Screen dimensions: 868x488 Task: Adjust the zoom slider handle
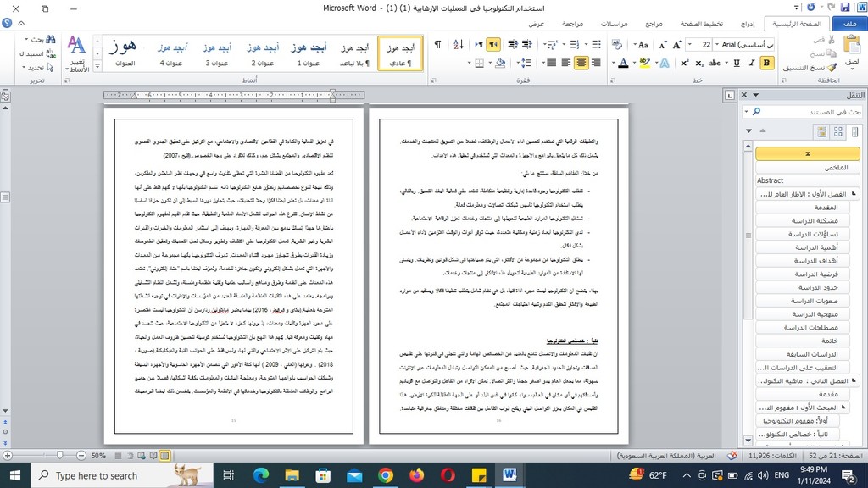[60, 455]
